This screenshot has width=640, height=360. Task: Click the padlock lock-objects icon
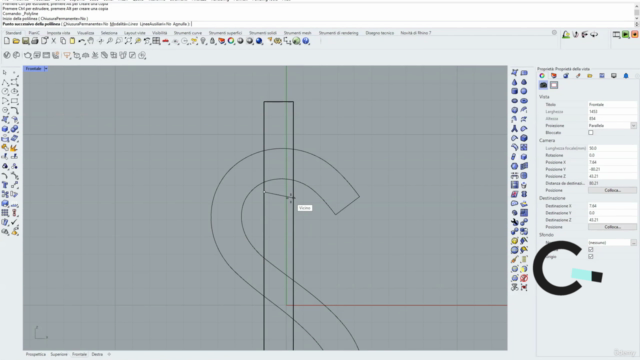coord(212,41)
